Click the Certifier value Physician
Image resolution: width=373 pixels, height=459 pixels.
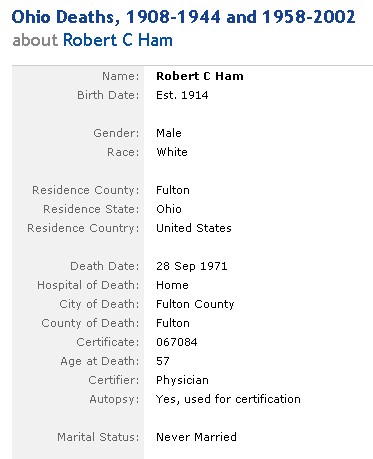(x=182, y=380)
